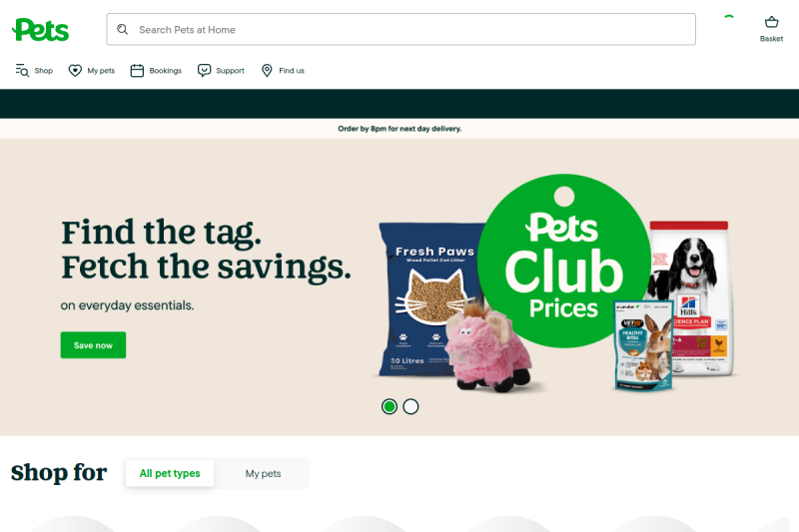This screenshot has height=532, width=799.
Task: Click the Shop menu search icon
Action: (x=22, y=70)
